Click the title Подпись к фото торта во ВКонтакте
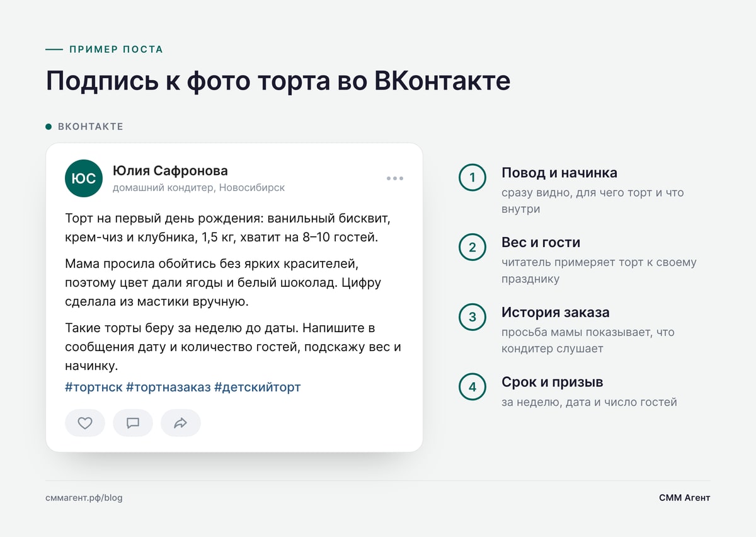Screen dimensions: 756x537 (278, 81)
